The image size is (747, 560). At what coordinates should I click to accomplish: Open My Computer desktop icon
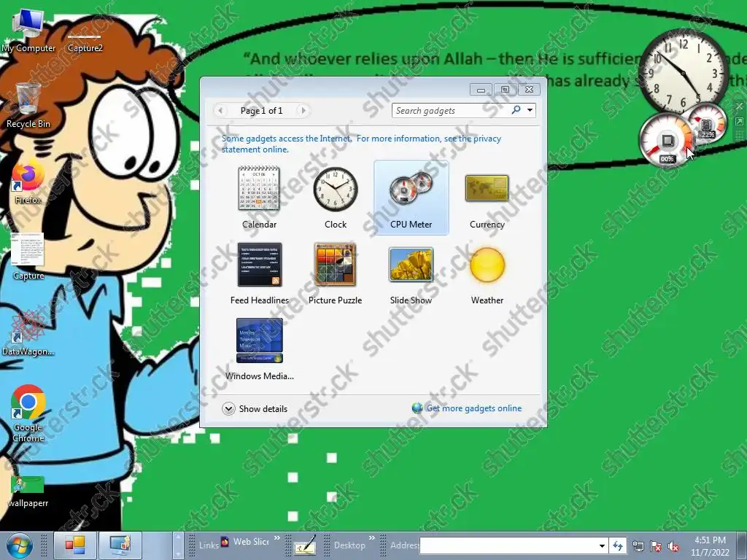tap(28, 31)
